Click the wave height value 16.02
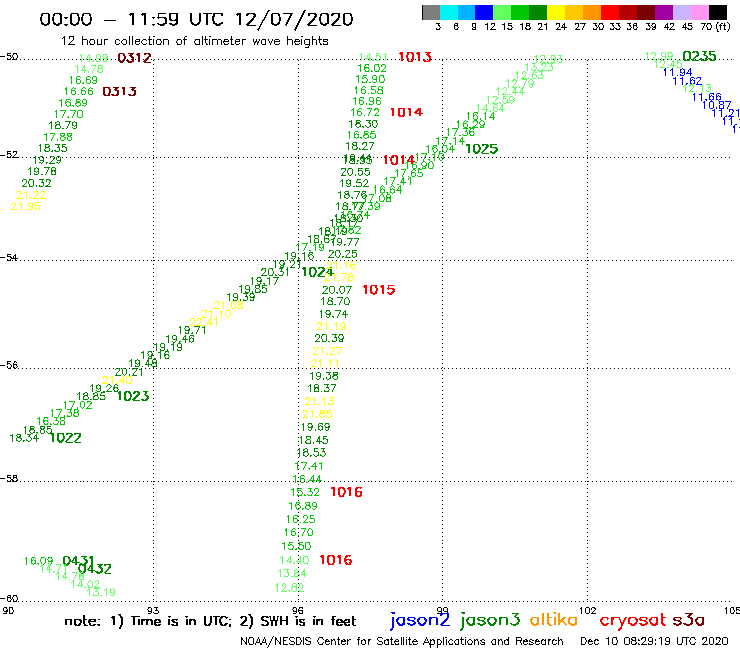The width and height of the screenshot is (740, 650). (x=372, y=68)
